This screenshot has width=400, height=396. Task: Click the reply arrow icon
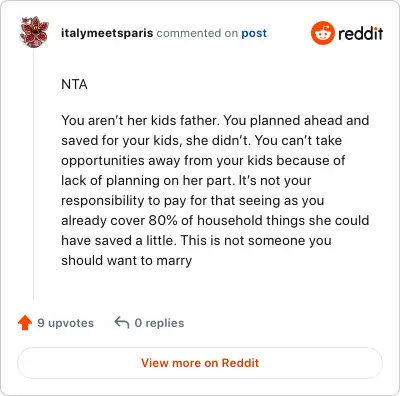(122, 323)
